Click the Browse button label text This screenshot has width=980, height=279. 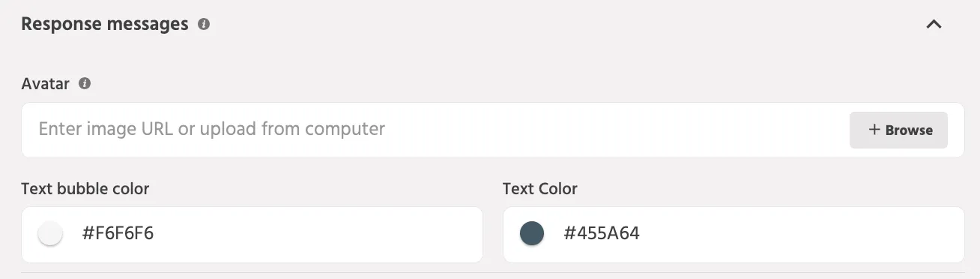(909, 130)
